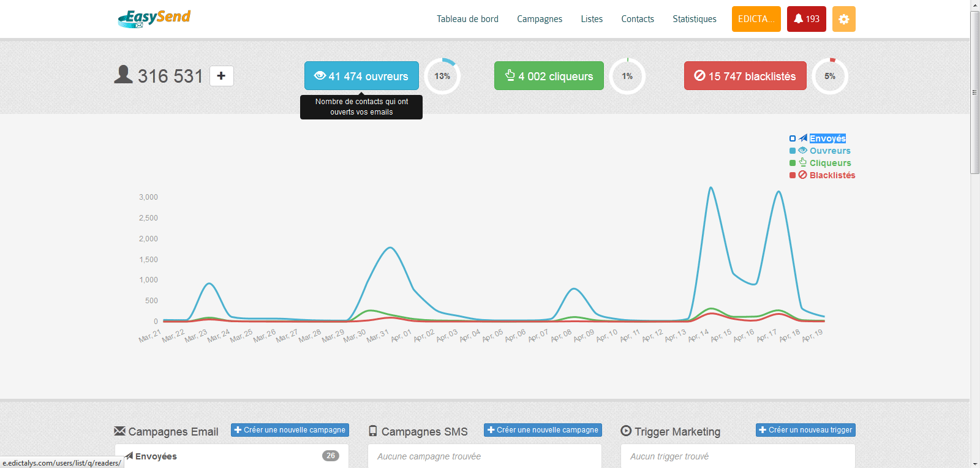Click the page vertical scrollbar
The height and width of the screenshot is (468, 980).
point(974,92)
